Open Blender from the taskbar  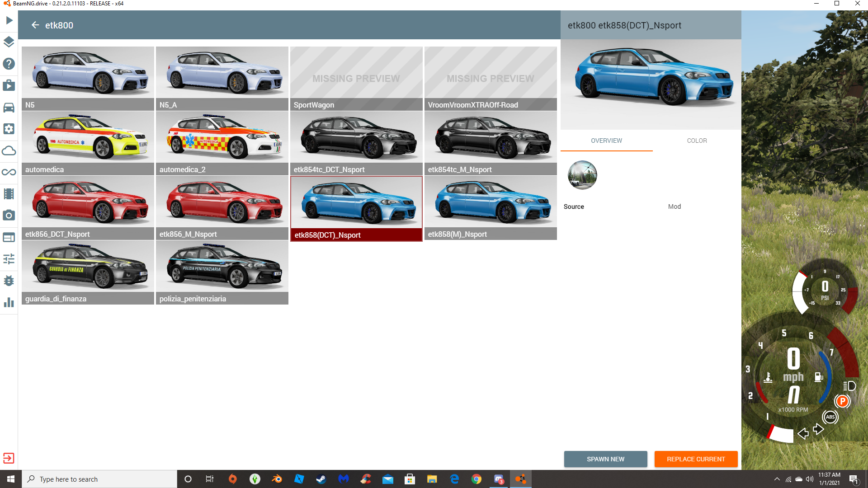tap(277, 479)
